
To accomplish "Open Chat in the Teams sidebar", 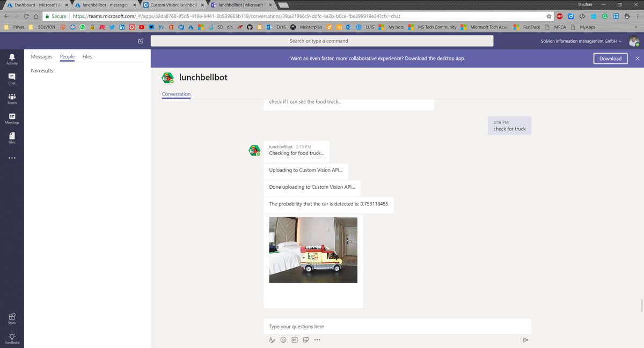I will pyautogui.click(x=12, y=79).
